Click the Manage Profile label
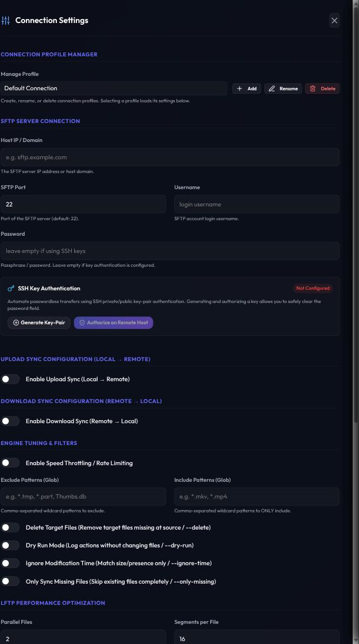The width and height of the screenshot is (359, 644). click(20, 74)
